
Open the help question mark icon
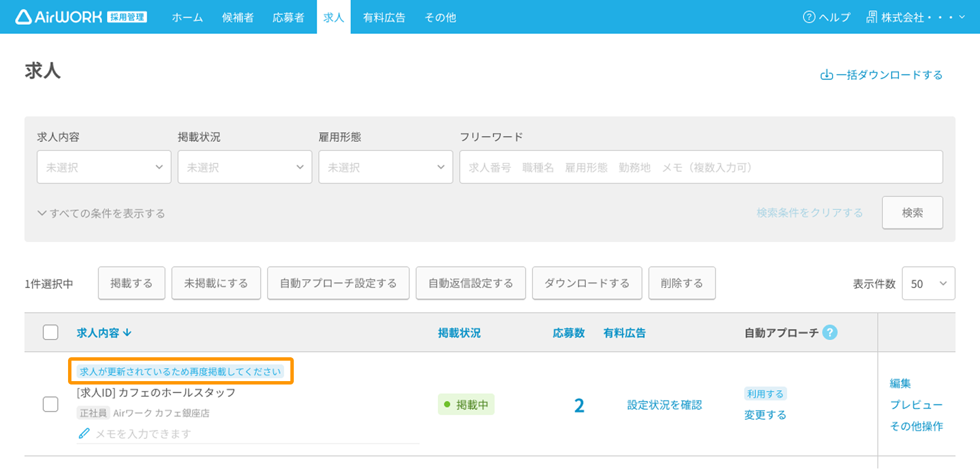pos(809,17)
